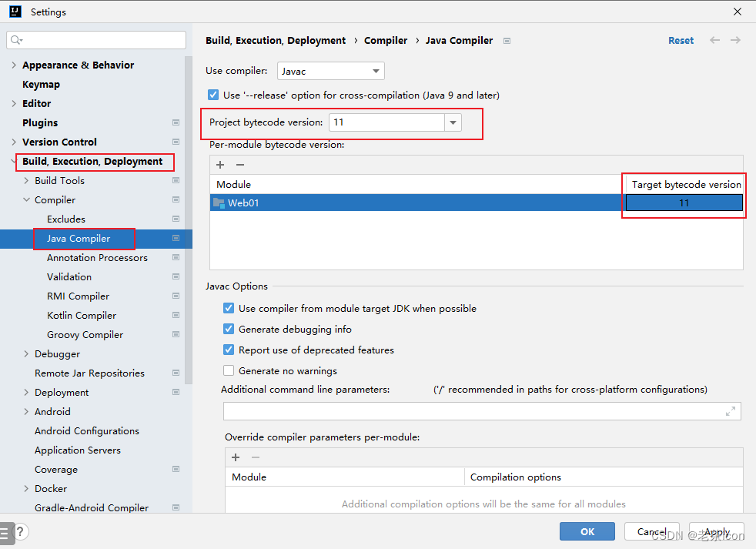The width and height of the screenshot is (756, 549).
Task: Click the project-level icon next to RMI Compiler
Action: (176, 296)
